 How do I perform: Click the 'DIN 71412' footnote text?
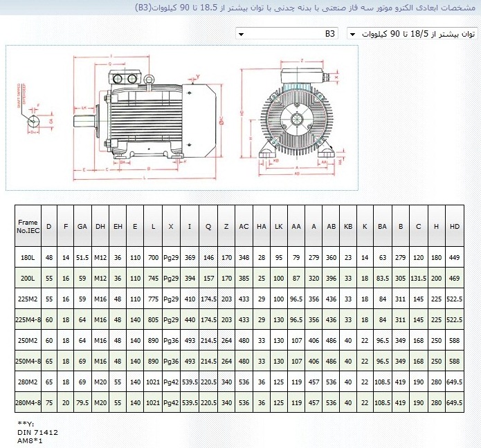[38, 432]
